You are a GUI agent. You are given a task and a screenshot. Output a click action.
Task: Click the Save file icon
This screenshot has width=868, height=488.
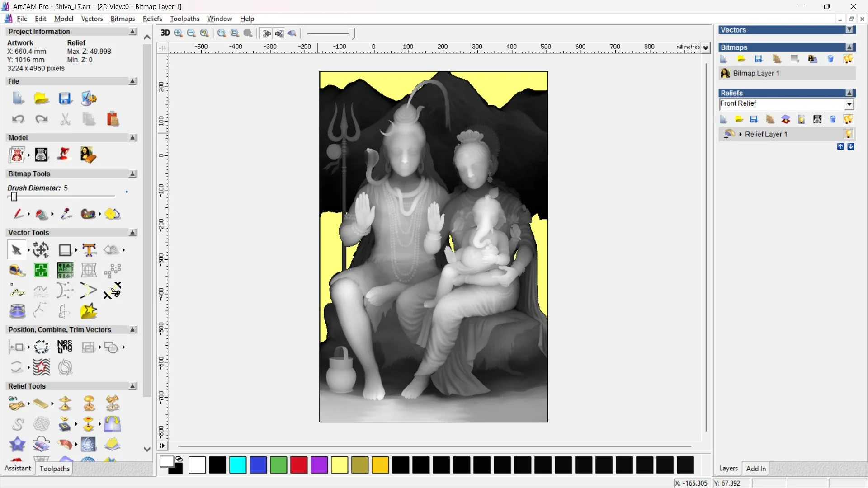tap(65, 99)
